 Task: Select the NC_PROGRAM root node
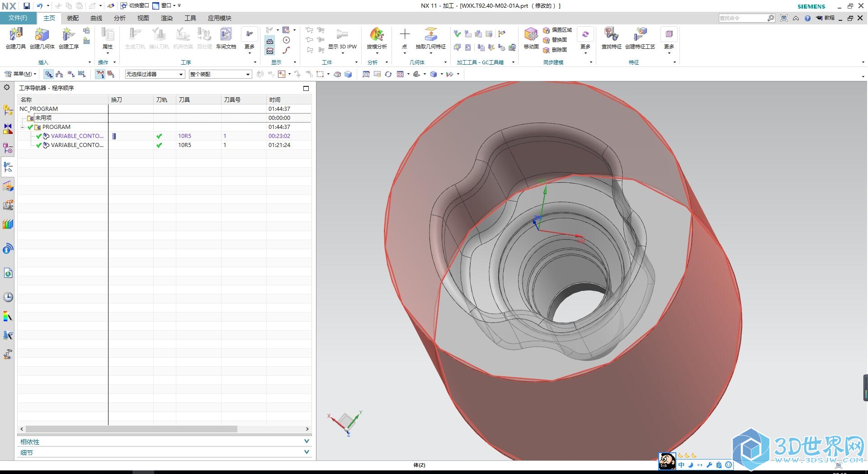(x=38, y=109)
